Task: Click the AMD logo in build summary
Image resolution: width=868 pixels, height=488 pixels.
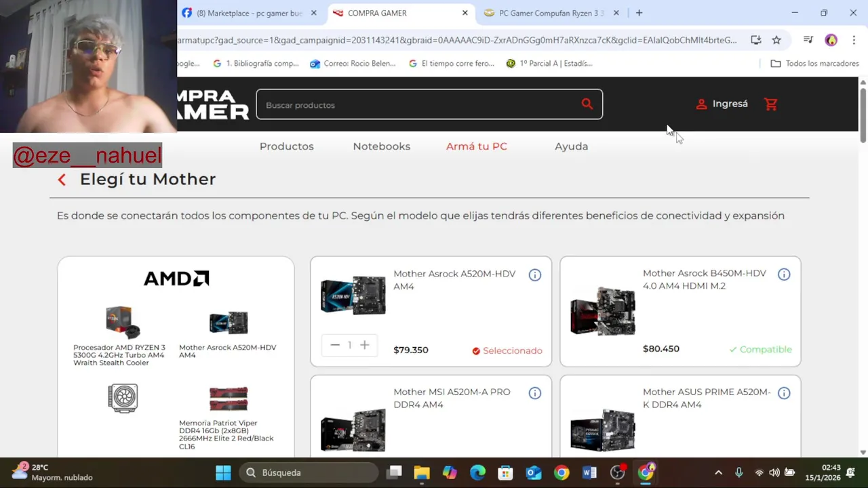Action: tap(176, 279)
